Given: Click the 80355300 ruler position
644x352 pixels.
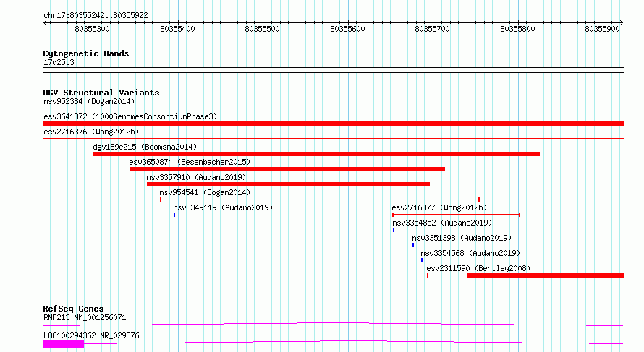Looking at the screenshot, I should tap(92, 29).
